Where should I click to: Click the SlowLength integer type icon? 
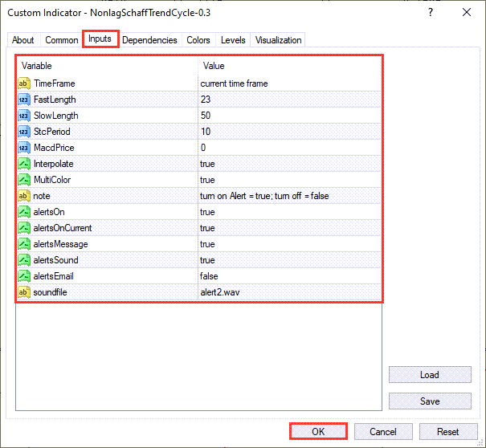coord(23,116)
